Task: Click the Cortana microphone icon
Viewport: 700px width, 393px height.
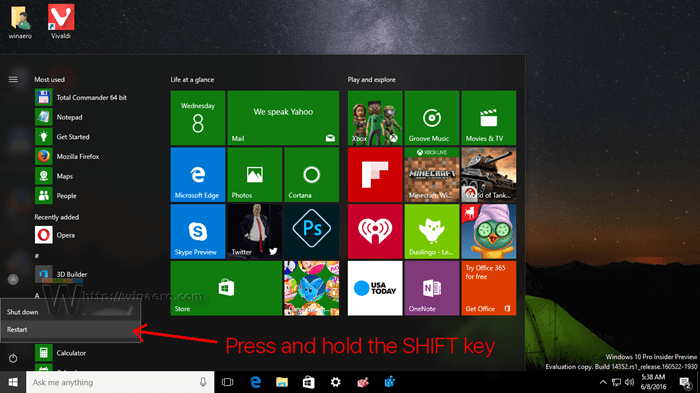Action: click(x=203, y=382)
